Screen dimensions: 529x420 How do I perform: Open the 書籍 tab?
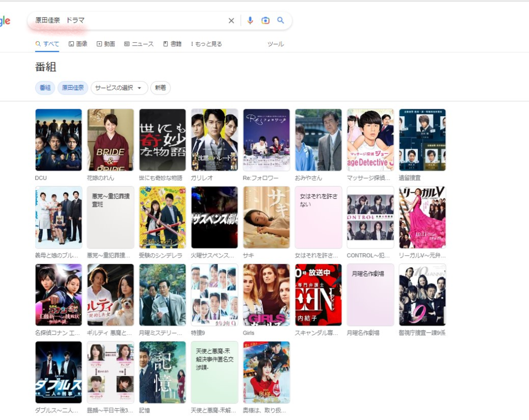[x=173, y=44]
